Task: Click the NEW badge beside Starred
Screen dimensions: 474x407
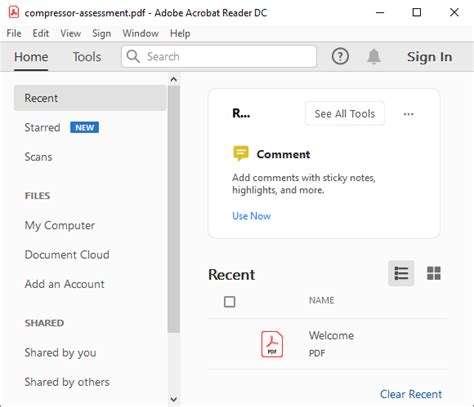Action: [x=84, y=128]
